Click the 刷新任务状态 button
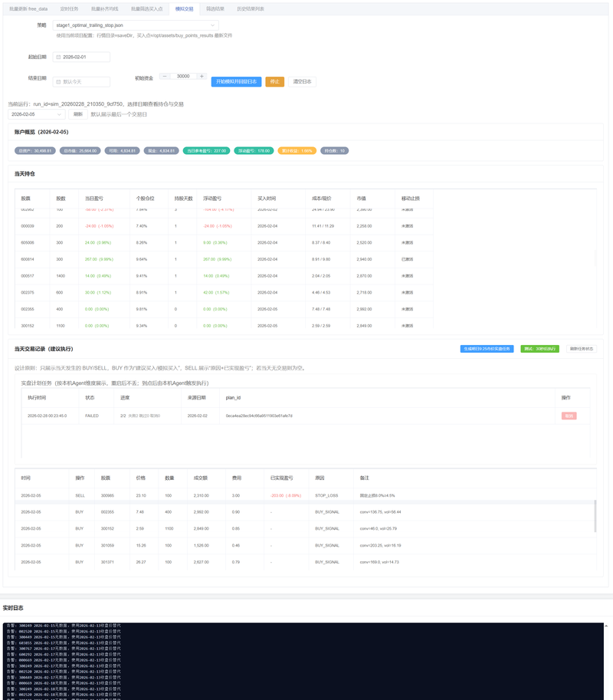 [x=582, y=349]
